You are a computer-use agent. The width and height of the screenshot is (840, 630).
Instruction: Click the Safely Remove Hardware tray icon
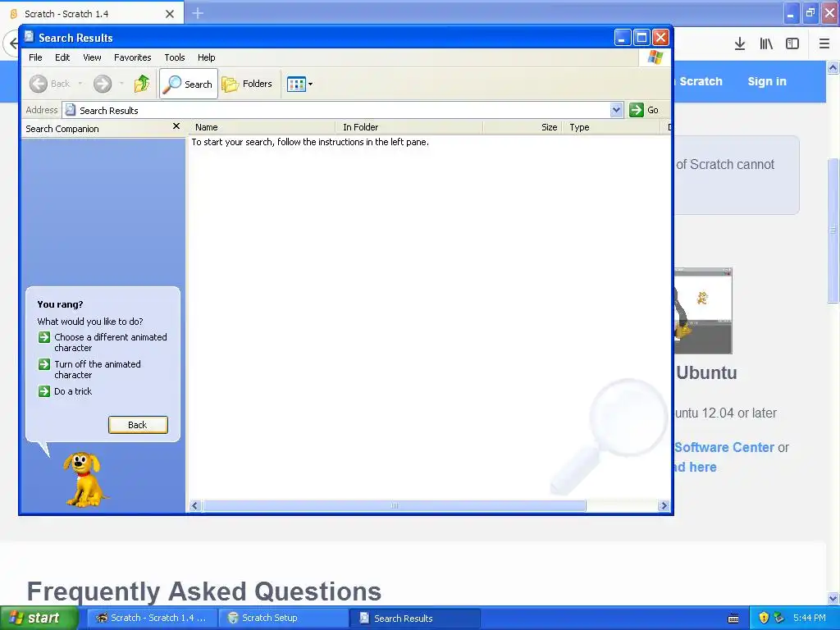click(779, 618)
